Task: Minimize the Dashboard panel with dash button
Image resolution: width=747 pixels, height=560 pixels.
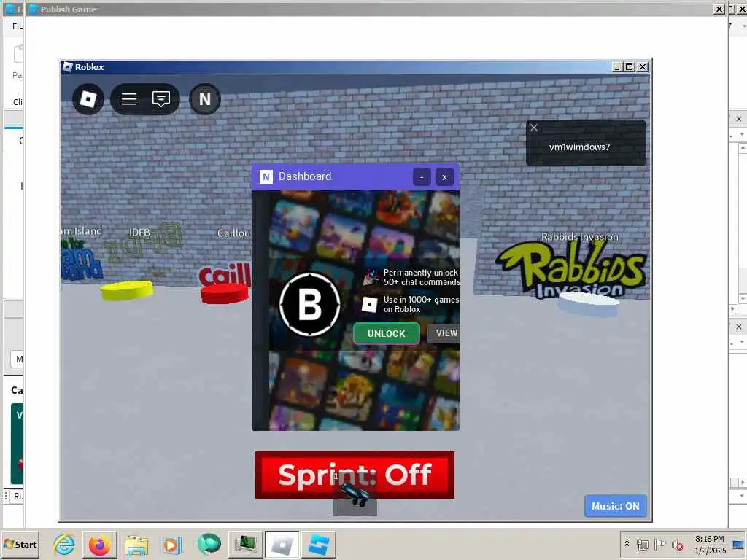Action: pyautogui.click(x=422, y=177)
